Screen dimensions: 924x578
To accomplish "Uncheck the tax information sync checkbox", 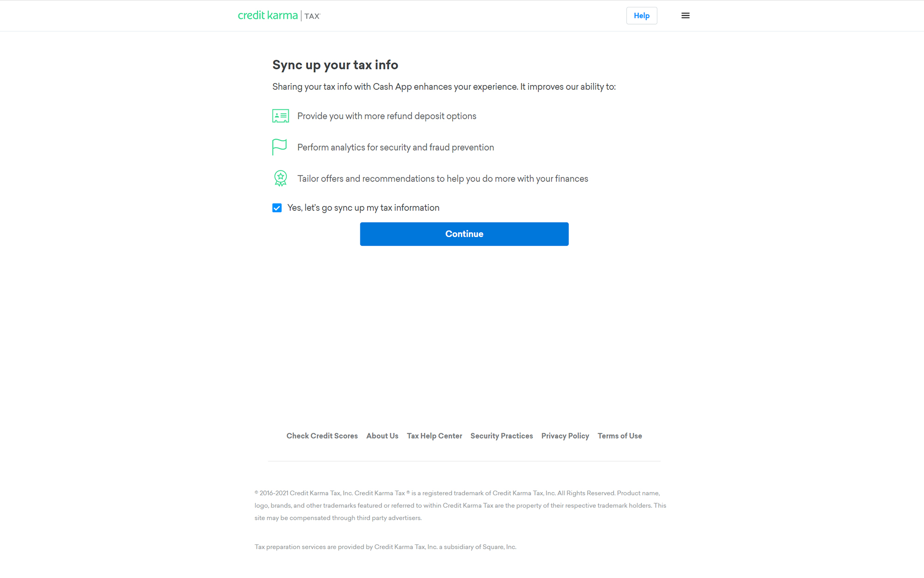I will point(277,208).
